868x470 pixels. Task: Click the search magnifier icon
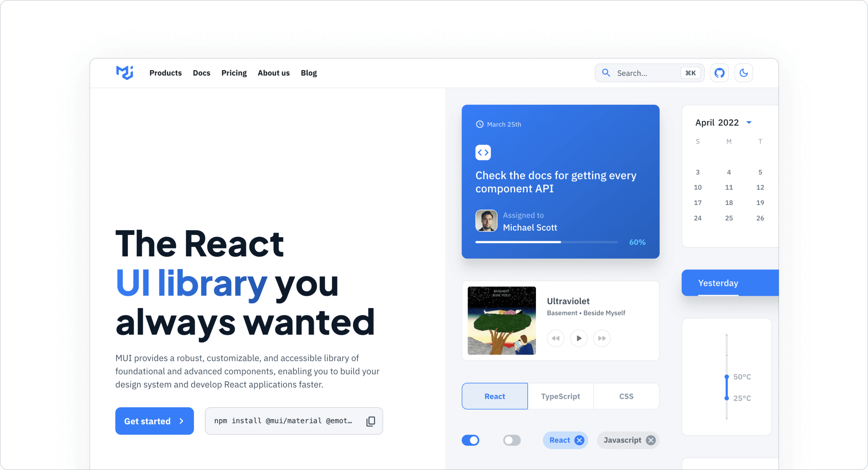pos(605,72)
